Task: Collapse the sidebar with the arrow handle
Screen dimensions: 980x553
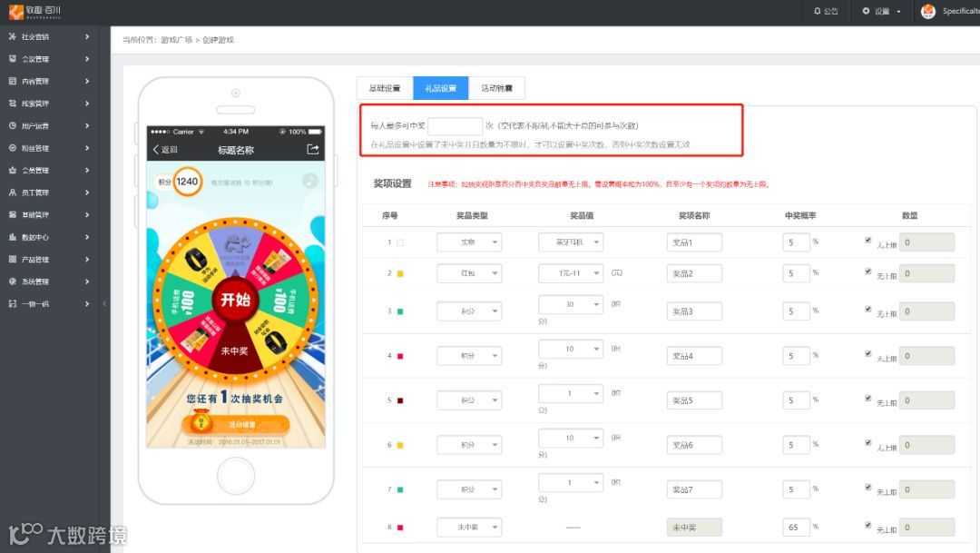Action: point(104,303)
